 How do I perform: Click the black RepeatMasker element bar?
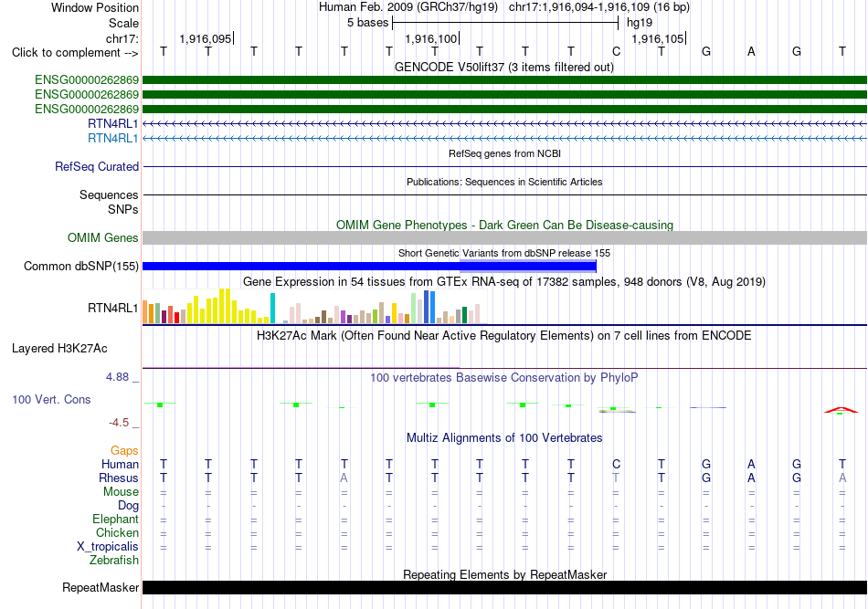(504, 587)
